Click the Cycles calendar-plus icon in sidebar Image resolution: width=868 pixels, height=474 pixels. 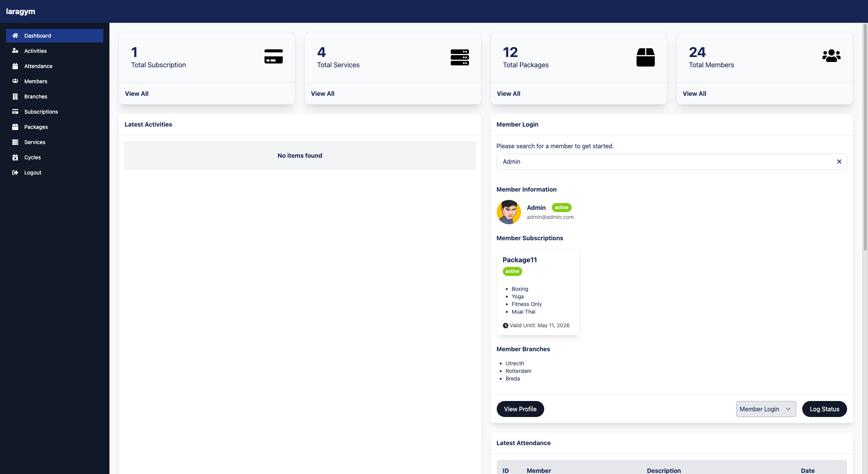tap(15, 157)
